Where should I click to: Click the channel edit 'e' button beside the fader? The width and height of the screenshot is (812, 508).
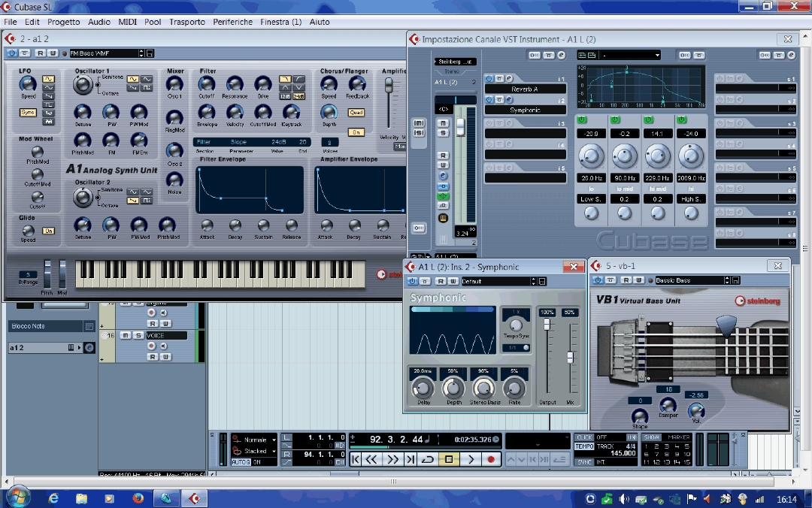click(x=443, y=176)
